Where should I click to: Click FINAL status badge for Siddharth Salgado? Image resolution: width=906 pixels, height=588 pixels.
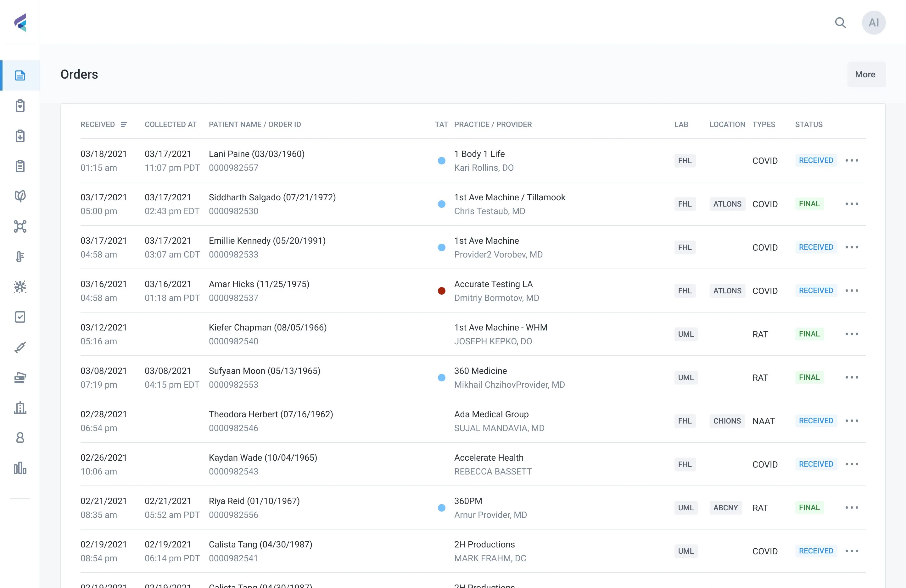coord(809,204)
